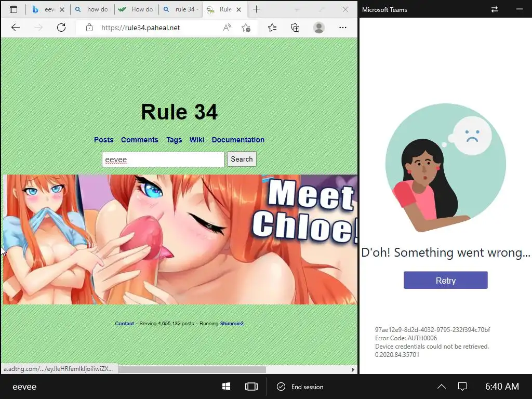Focus the search field containing 'eevee'
The image size is (532, 399).
pyautogui.click(x=163, y=159)
